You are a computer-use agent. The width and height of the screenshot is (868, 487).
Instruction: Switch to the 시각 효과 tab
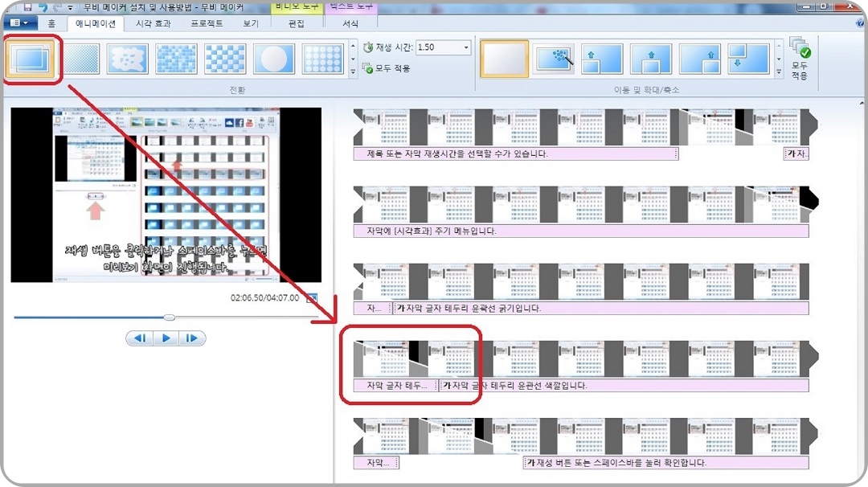[x=154, y=23]
